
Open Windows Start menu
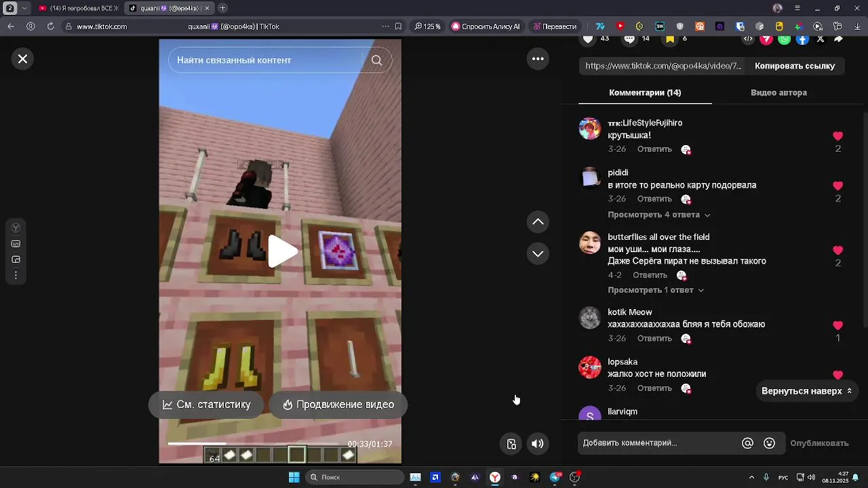click(294, 477)
